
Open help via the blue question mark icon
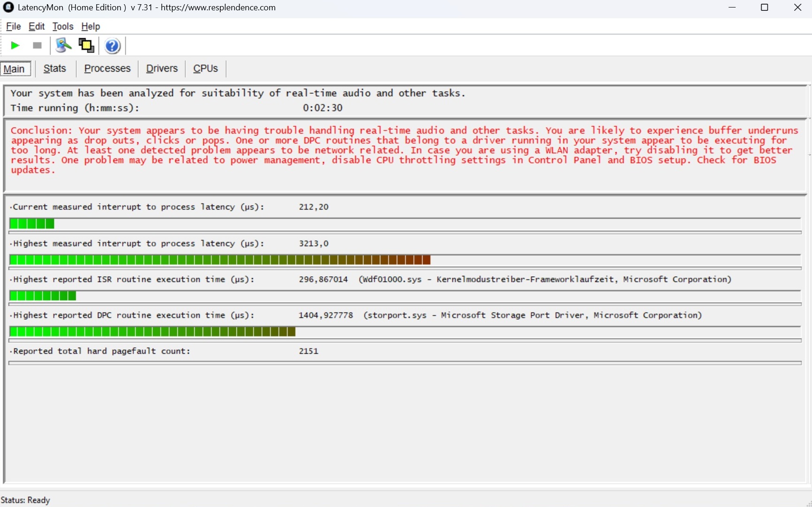point(113,46)
